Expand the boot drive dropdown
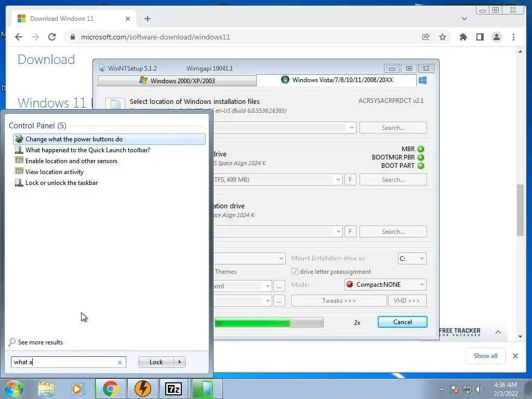 tap(338, 179)
